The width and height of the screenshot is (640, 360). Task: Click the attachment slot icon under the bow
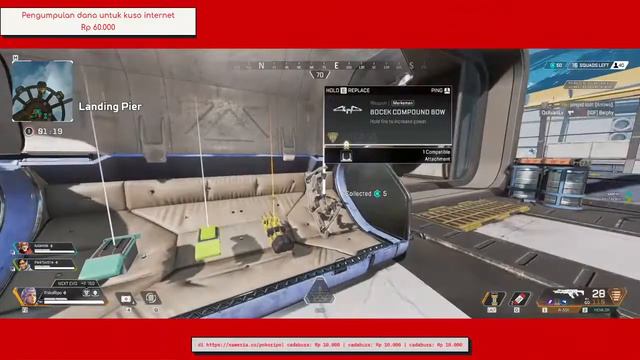tap(346, 156)
